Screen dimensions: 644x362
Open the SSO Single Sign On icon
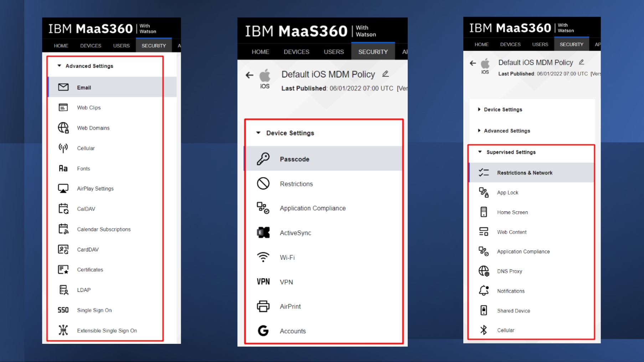click(x=63, y=310)
